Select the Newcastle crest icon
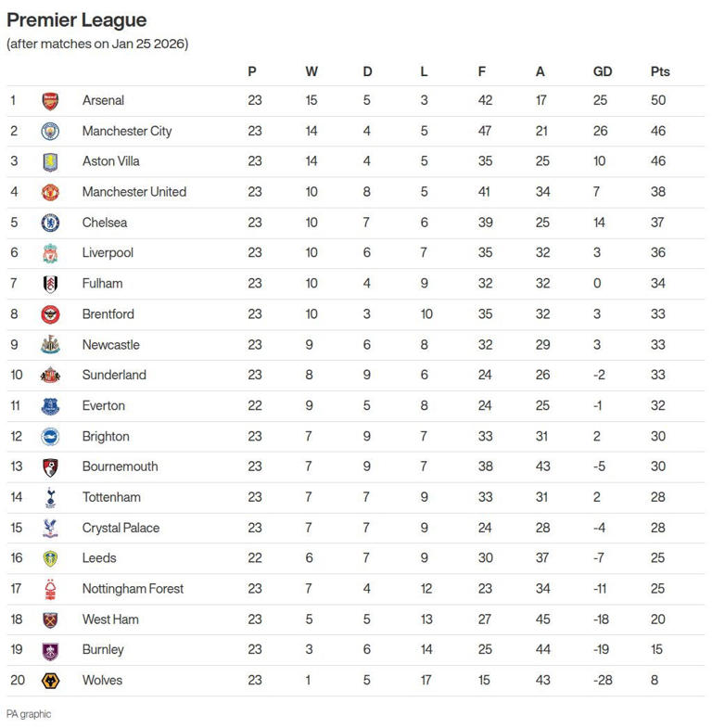Screen dimensions: 712x728 click(x=50, y=345)
